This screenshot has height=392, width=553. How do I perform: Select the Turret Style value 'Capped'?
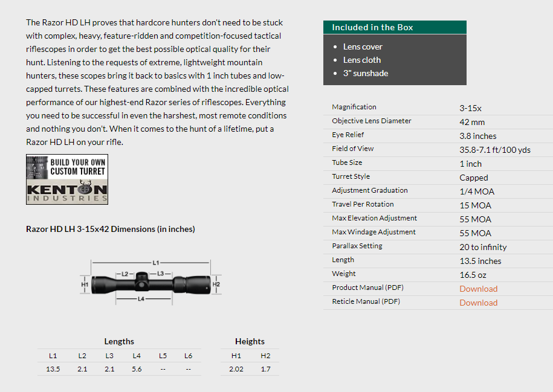coord(474,178)
